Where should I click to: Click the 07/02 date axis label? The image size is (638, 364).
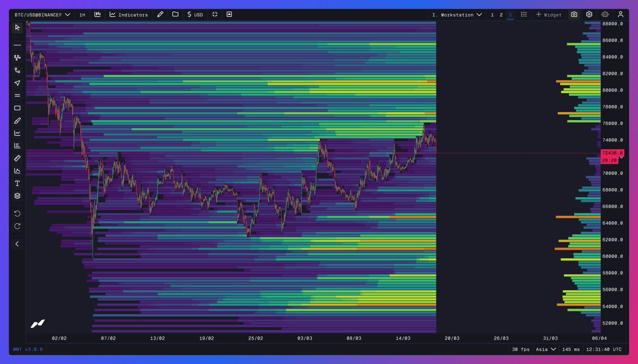click(108, 338)
